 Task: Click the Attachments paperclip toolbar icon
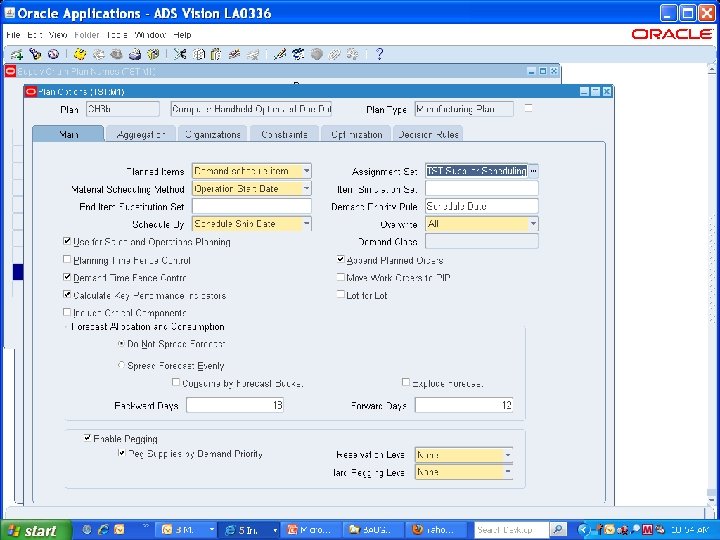tap(334, 55)
